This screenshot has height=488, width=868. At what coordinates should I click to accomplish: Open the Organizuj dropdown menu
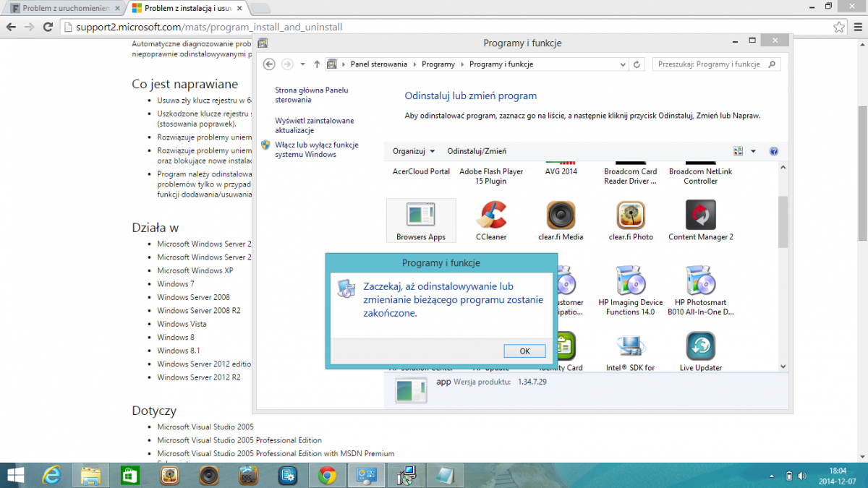coord(414,151)
